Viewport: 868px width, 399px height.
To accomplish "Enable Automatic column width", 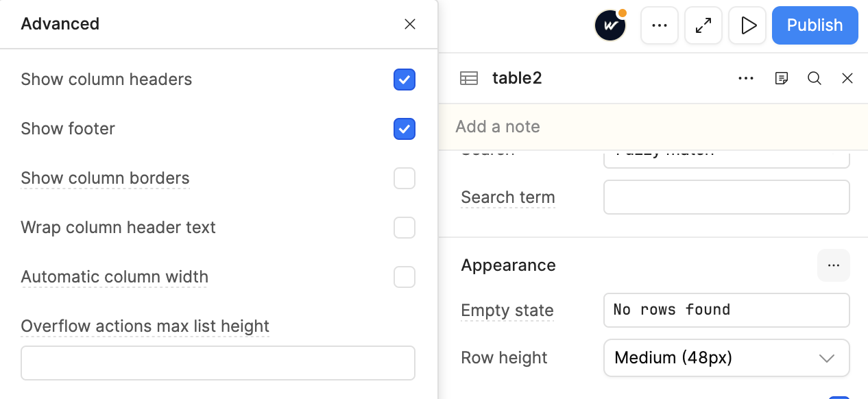I will click(x=405, y=277).
